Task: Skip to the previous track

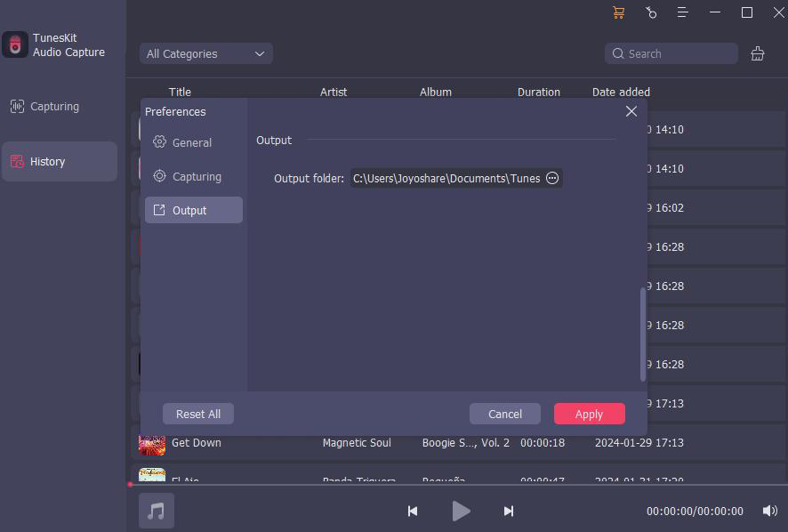Action: click(x=413, y=512)
